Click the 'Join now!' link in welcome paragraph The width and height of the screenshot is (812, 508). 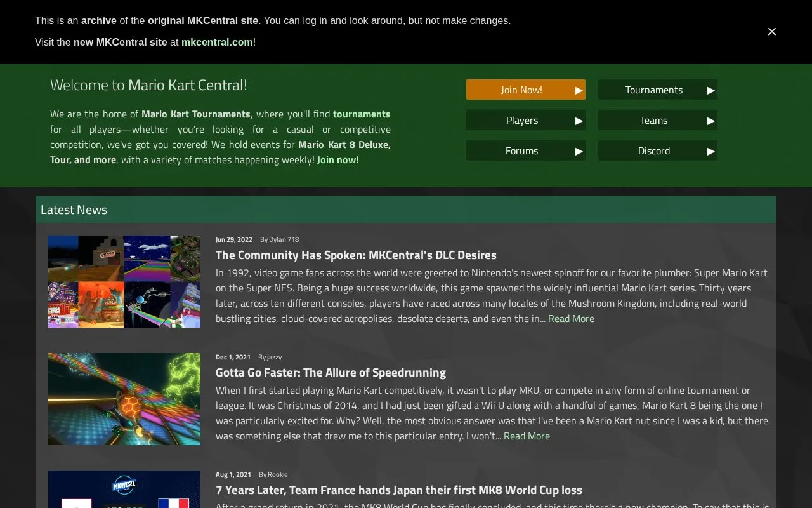pos(337,160)
